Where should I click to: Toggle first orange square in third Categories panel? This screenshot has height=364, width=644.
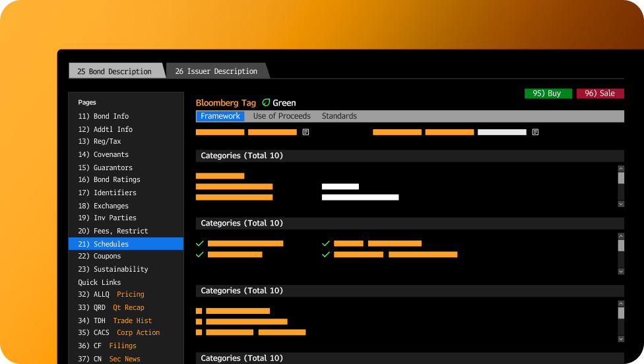(x=199, y=311)
